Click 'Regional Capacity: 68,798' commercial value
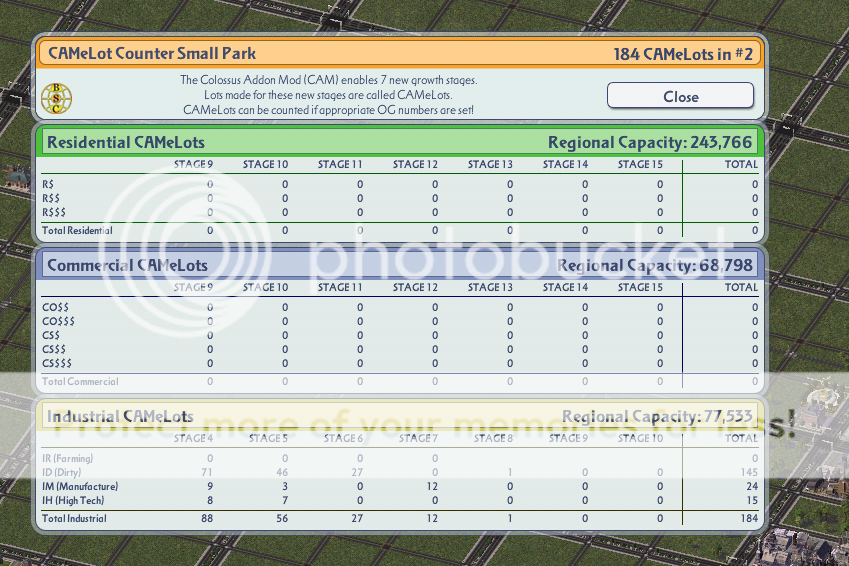 click(655, 265)
